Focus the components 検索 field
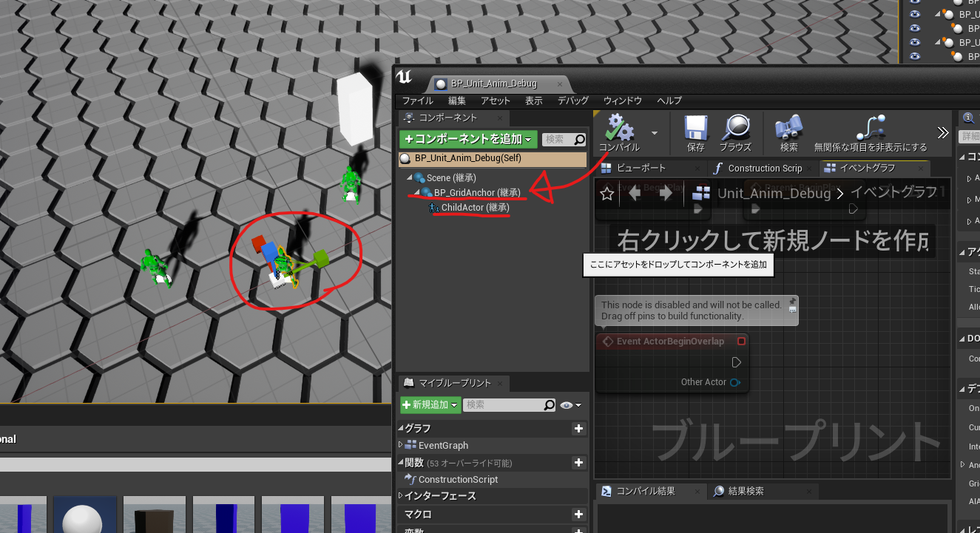Viewport: 980px width, 533px height. tap(565, 139)
